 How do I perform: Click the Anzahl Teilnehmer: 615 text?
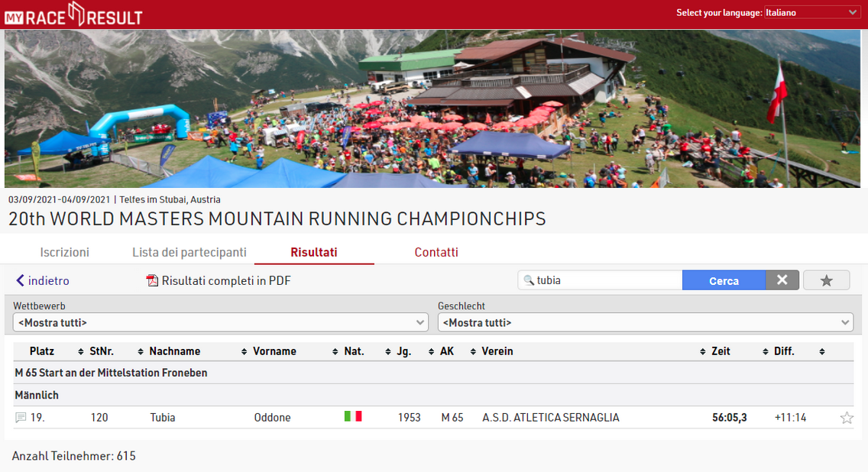tap(73, 456)
